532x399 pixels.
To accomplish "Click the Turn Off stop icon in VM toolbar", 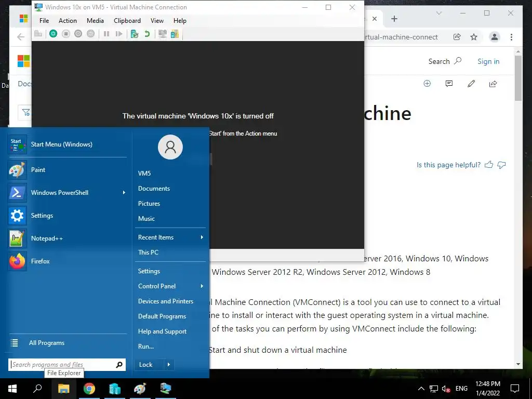I will (x=66, y=34).
